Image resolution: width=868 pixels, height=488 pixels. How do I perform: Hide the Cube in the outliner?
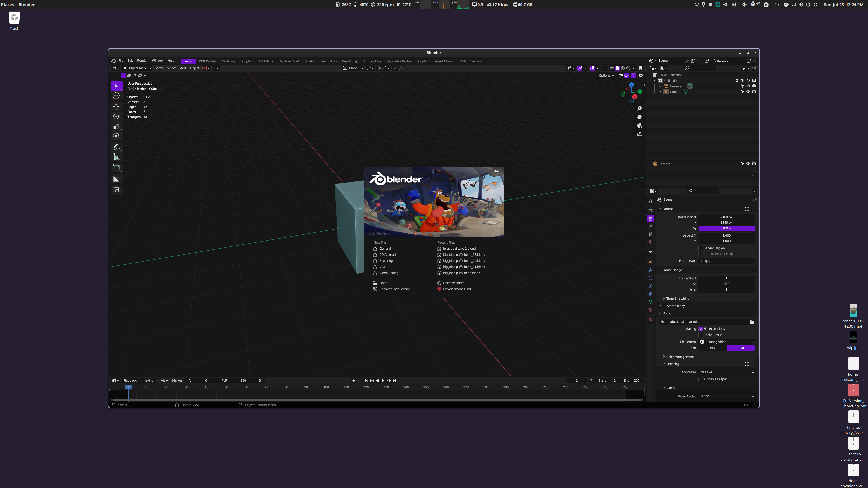748,91
